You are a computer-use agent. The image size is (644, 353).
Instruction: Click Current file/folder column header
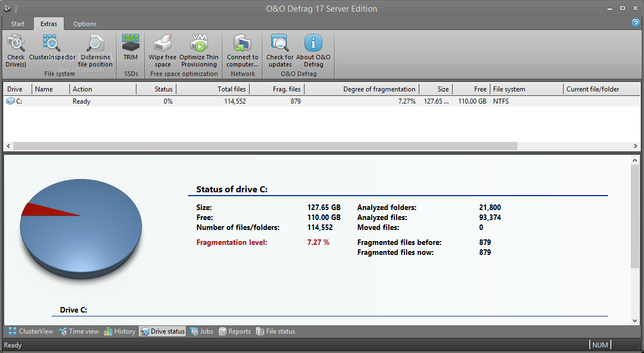(x=602, y=89)
